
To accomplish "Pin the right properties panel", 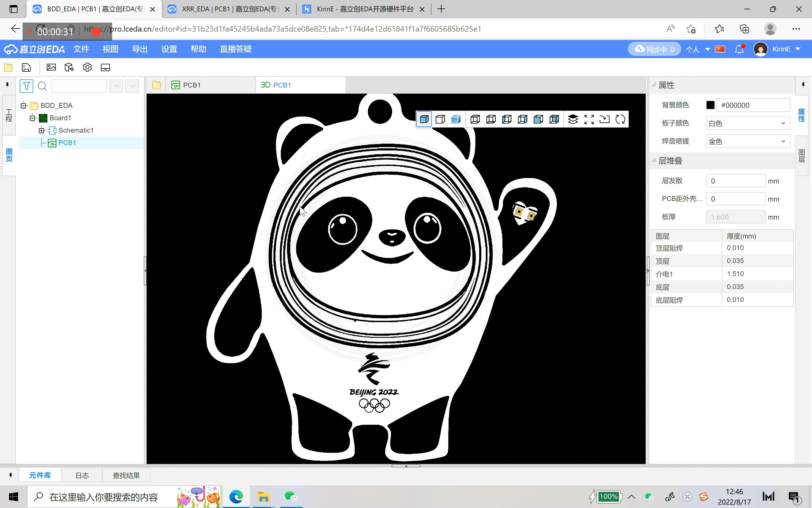I will tap(803, 85).
